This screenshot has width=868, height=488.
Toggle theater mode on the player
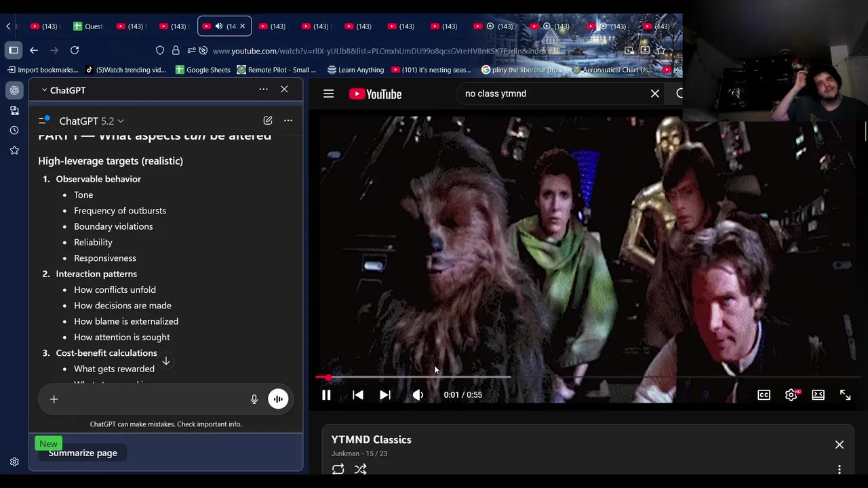tap(818, 395)
